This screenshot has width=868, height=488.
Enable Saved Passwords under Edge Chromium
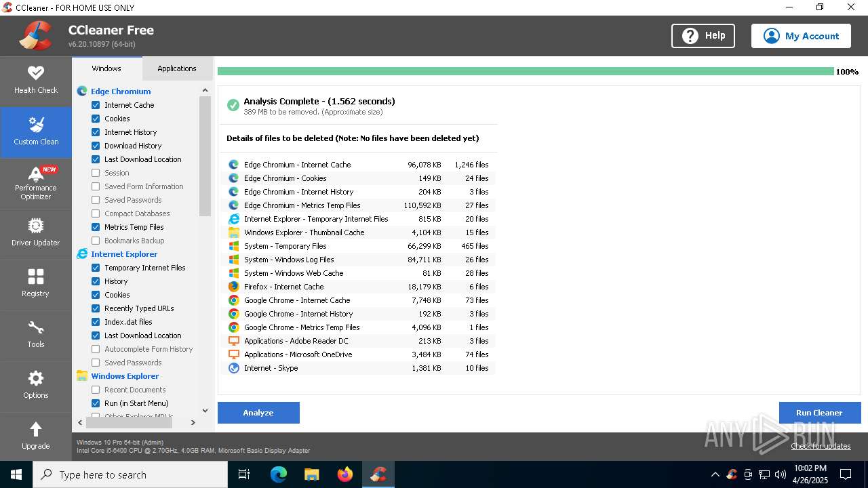click(x=96, y=200)
